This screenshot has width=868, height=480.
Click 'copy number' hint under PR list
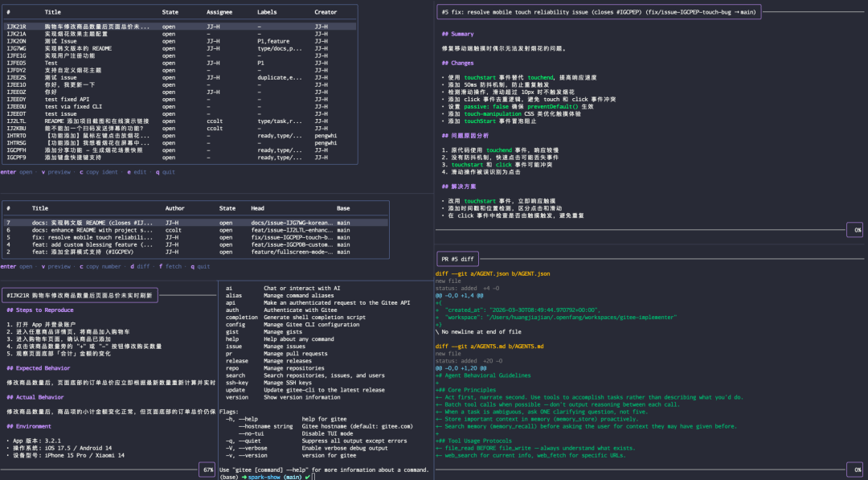[104, 266]
